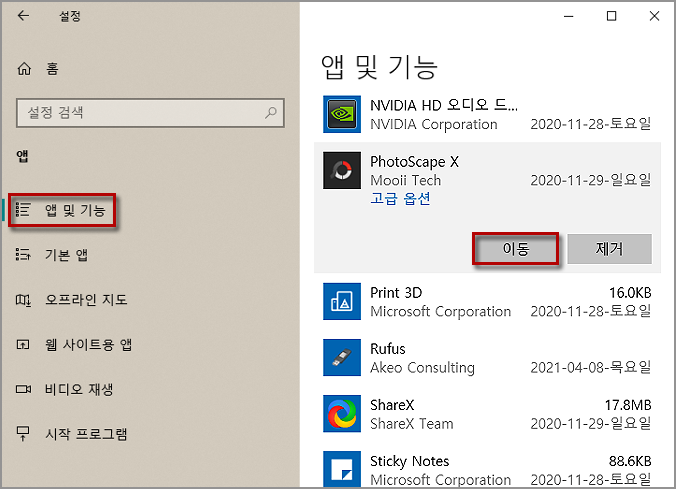Click the 16.0KB size of Print 3D
The height and width of the screenshot is (489, 676).
629,293
